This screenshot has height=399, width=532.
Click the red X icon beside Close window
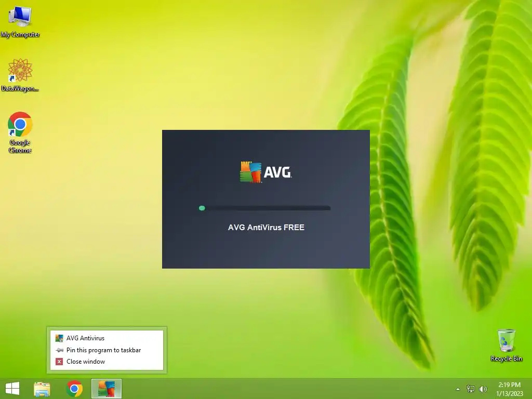pos(59,362)
